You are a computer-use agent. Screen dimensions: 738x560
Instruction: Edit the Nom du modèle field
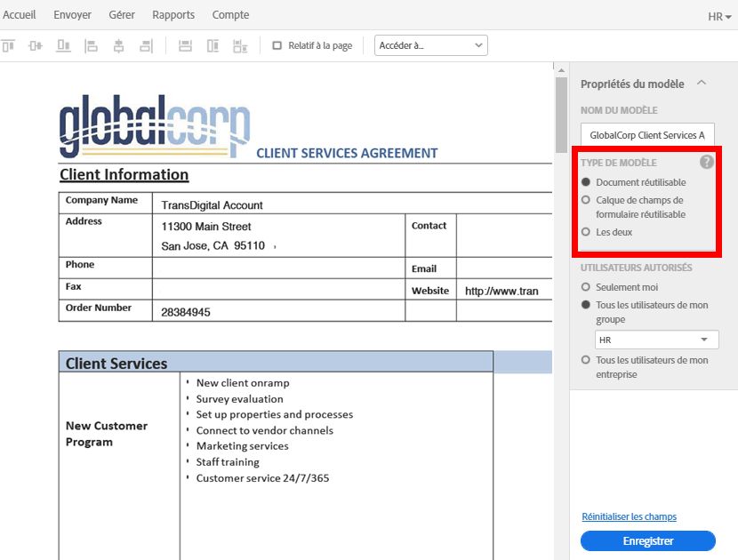point(647,134)
